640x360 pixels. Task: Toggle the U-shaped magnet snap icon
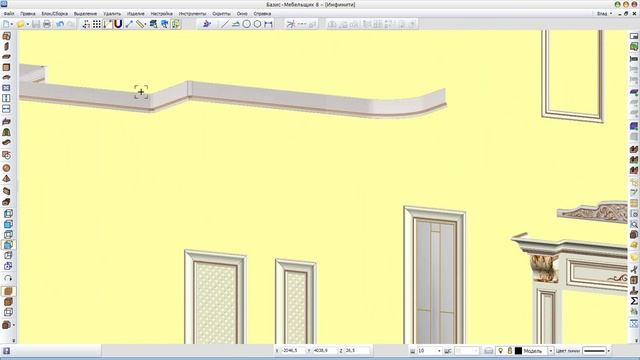[x=118, y=24]
